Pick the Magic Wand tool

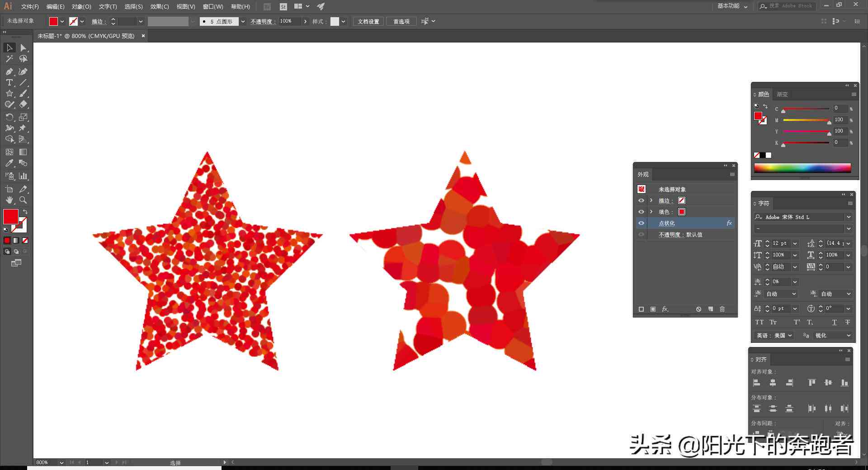(x=9, y=59)
